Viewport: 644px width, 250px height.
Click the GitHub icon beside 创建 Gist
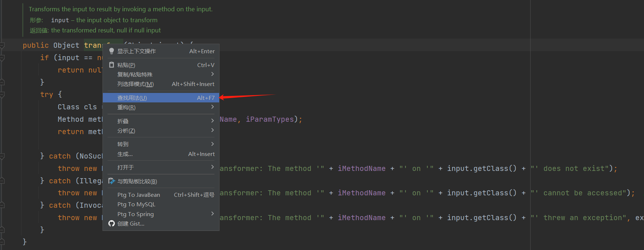(112, 223)
